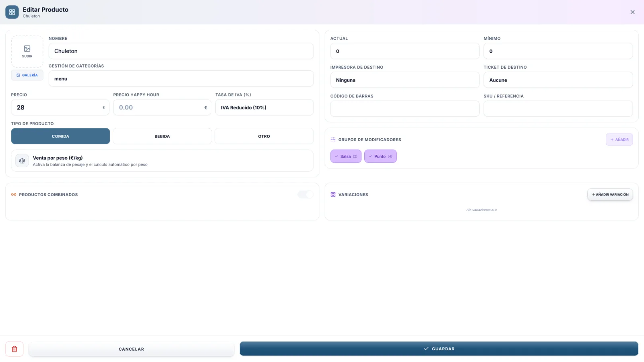Open the Gestión de categorías dropdown
This screenshot has width=644, height=362.
[x=181, y=79]
